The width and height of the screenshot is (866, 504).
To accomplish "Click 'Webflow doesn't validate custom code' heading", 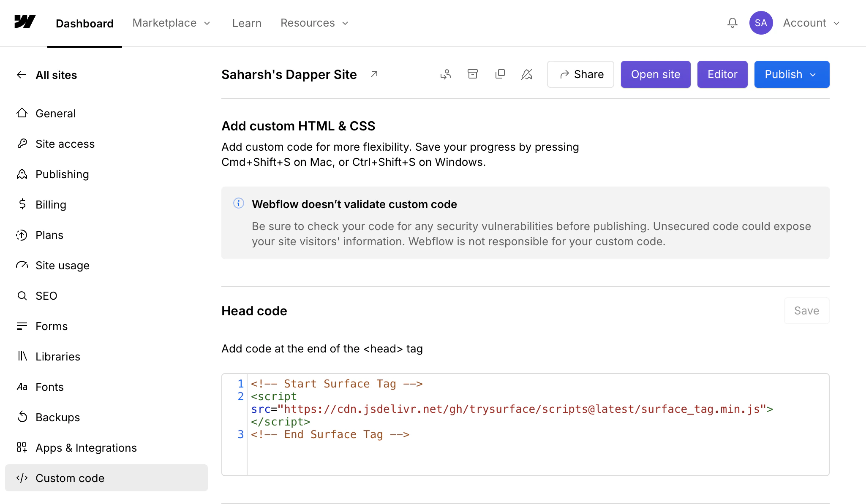I will click(354, 204).
